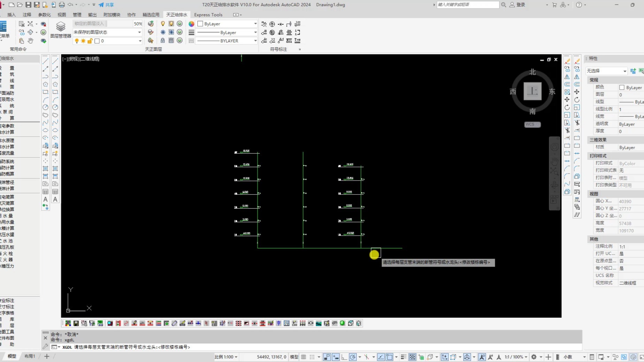
Task: Toggle object snap in status bar
Action: pyautogui.click(x=389, y=357)
